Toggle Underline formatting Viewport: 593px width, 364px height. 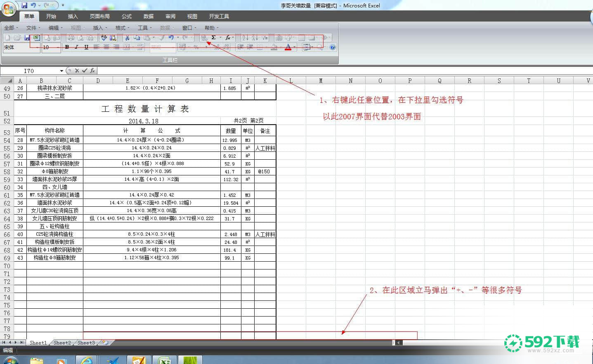point(86,47)
